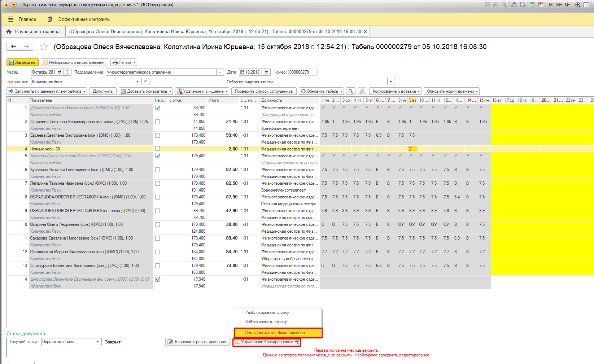Uncheck the box for Денисова Оксана Ивановна row

pyautogui.click(x=157, y=108)
